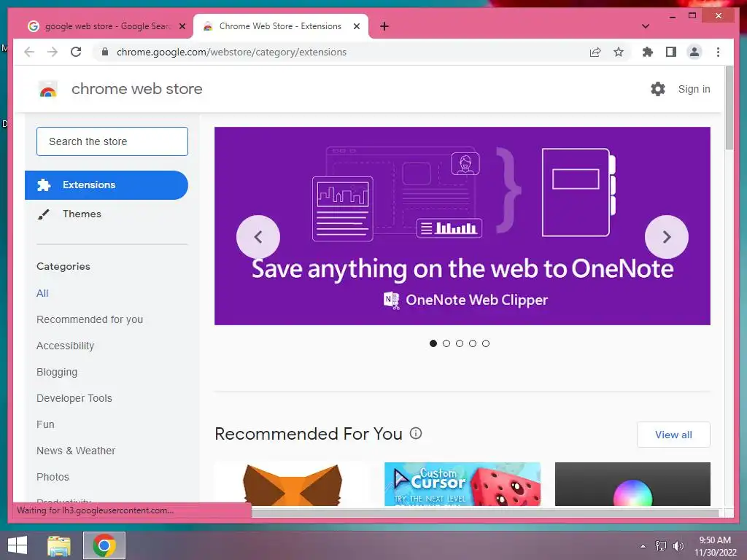747x560 pixels.
Task: Click View all for recommendations
Action: 673,435
